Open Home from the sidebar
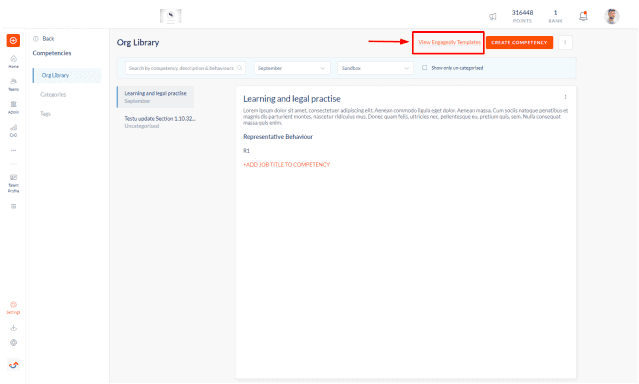The image size is (639, 384). click(13, 61)
